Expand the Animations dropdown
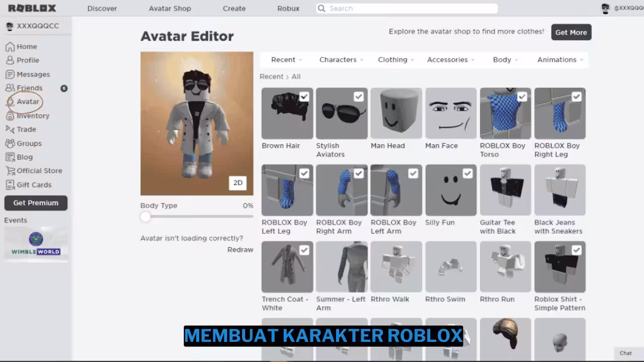The width and height of the screenshot is (644, 362). coord(560,59)
